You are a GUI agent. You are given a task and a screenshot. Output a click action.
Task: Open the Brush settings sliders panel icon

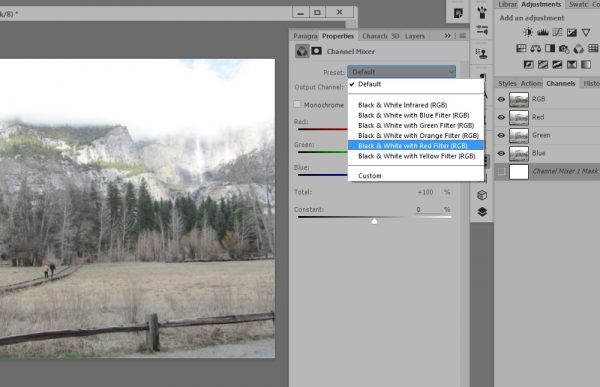[x=482, y=30]
